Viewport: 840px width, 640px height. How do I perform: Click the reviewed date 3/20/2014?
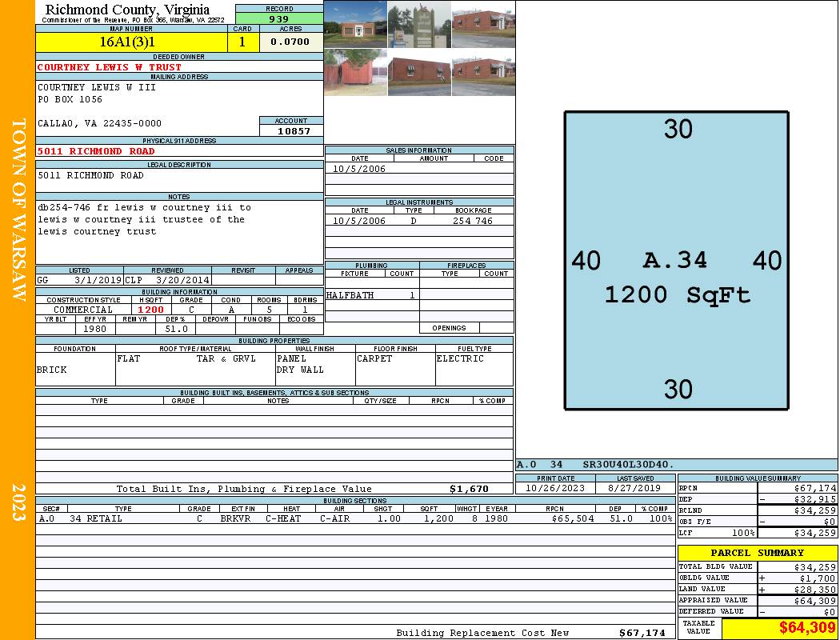(182, 280)
